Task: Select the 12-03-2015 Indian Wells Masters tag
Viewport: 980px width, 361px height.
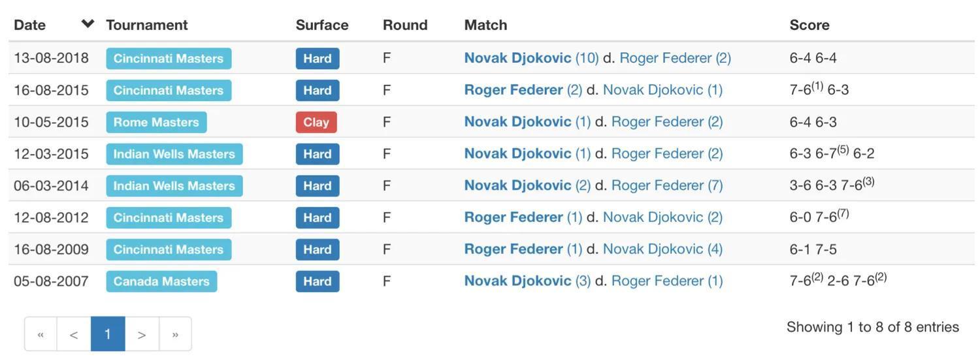Action: click(x=174, y=154)
